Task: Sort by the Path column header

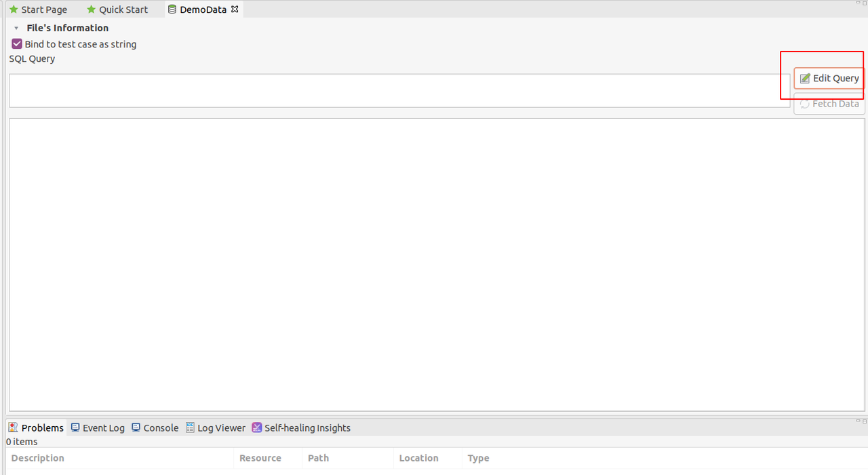Action: tap(348, 458)
